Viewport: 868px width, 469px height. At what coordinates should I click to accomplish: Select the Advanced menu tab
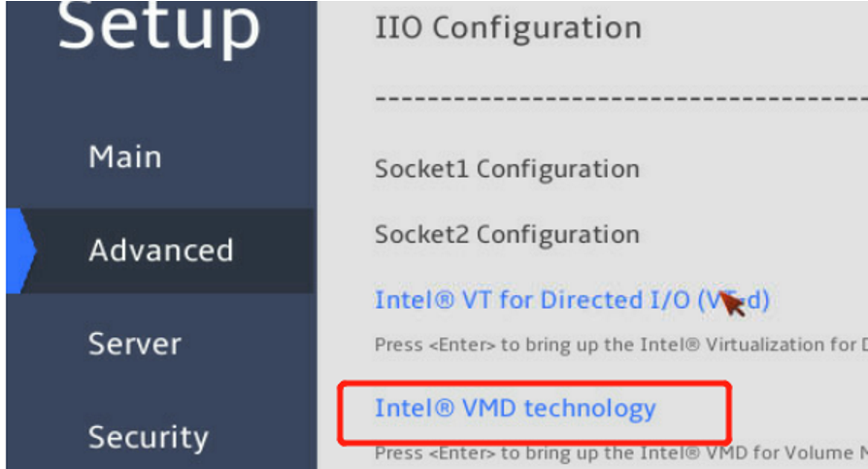tap(161, 251)
